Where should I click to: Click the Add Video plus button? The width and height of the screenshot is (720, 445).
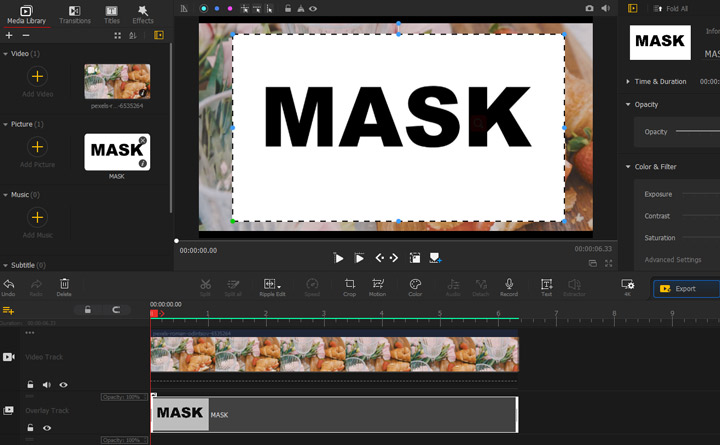37,76
